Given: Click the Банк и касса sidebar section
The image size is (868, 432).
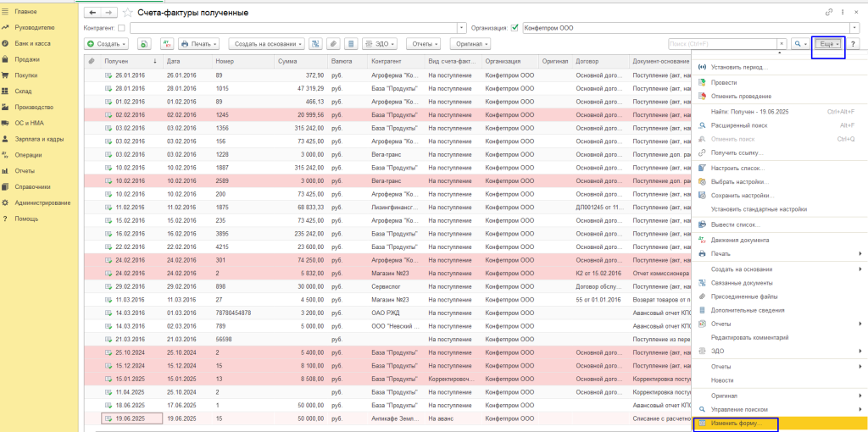Looking at the screenshot, I should click(31, 42).
